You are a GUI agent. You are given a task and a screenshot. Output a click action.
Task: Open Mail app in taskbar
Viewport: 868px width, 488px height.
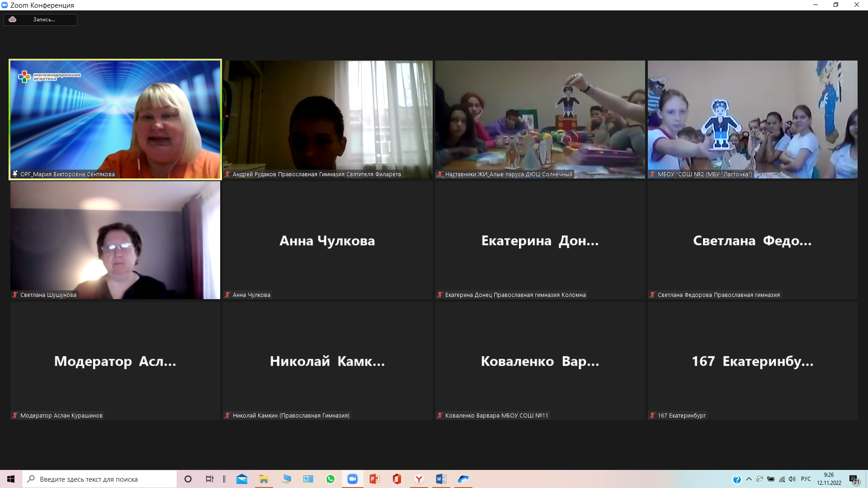[242, 479]
